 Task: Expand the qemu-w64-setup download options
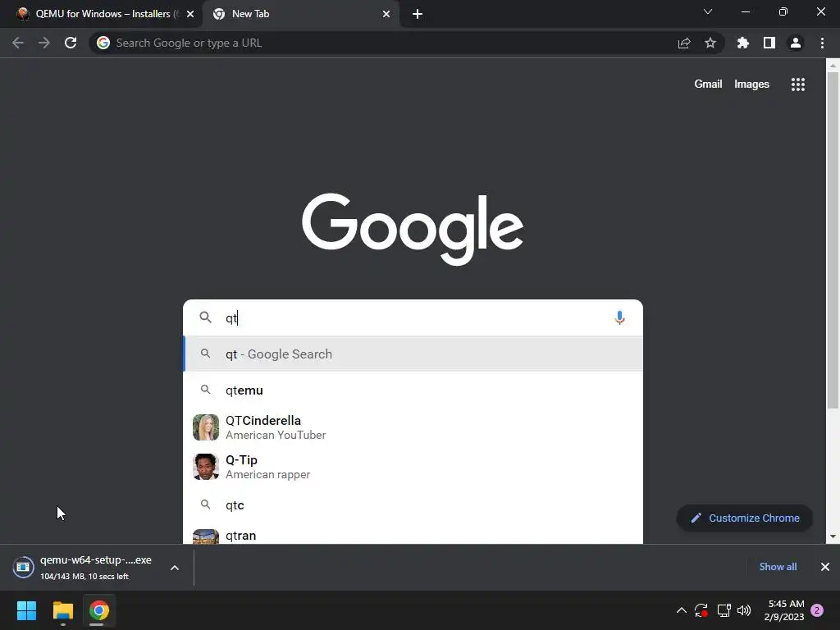[x=175, y=568]
